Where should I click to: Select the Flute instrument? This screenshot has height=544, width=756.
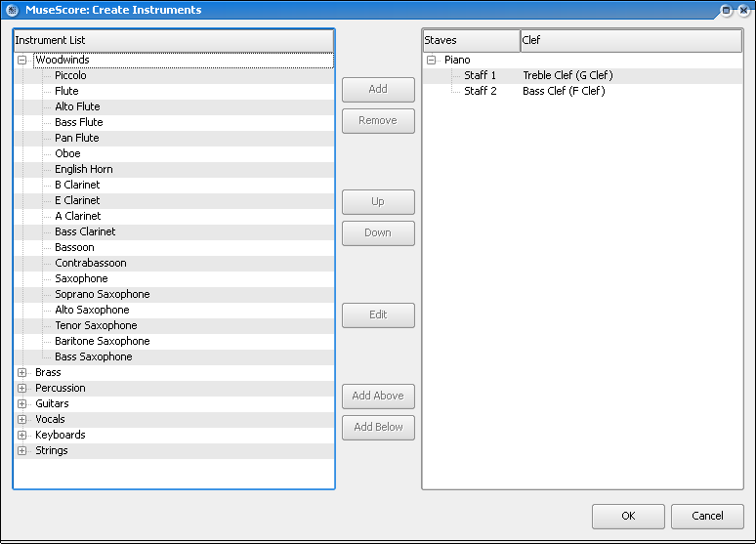(66, 91)
